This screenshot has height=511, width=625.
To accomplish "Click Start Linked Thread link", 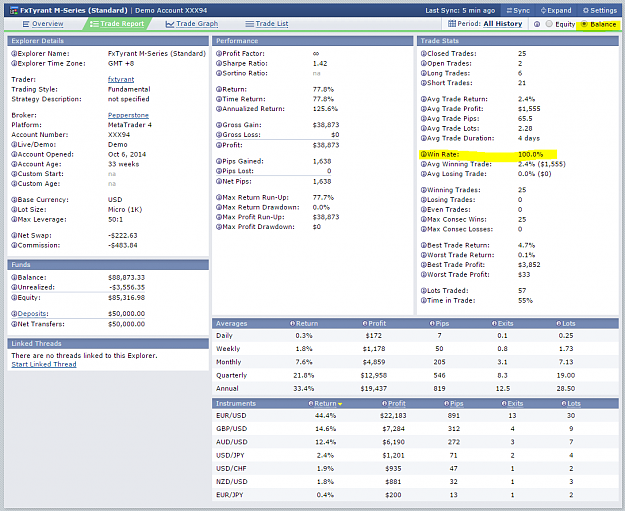I will (x=44, y=364).
